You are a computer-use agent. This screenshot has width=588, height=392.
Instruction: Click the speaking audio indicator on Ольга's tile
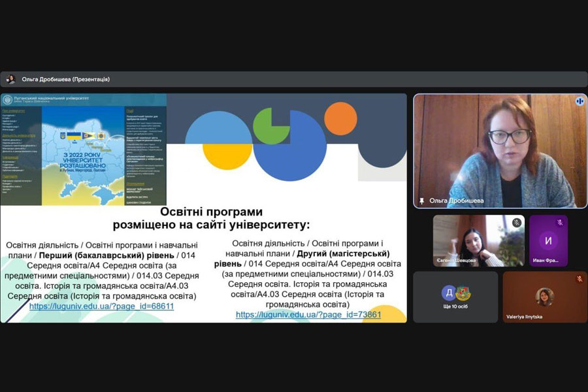pos(580,101)
